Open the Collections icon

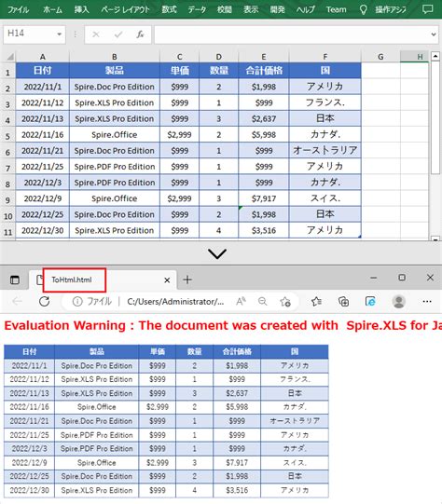tap(343, 302)
